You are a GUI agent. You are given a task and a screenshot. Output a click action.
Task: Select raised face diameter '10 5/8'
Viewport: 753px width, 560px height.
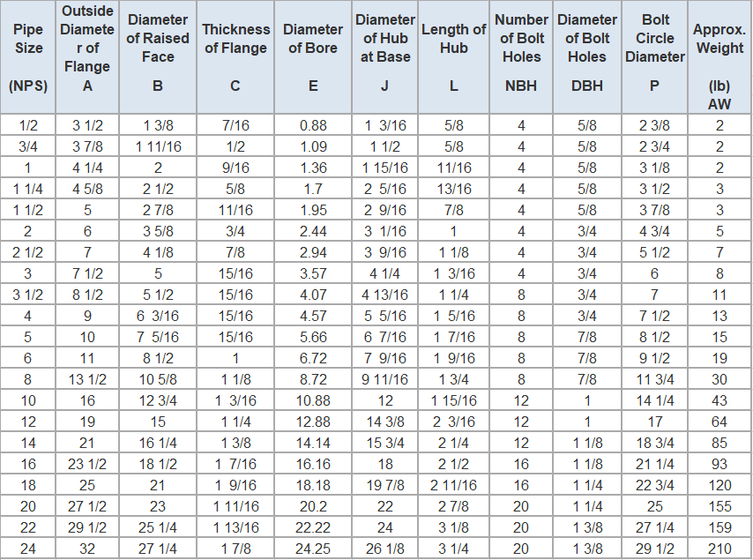click(x=158, y=379)
